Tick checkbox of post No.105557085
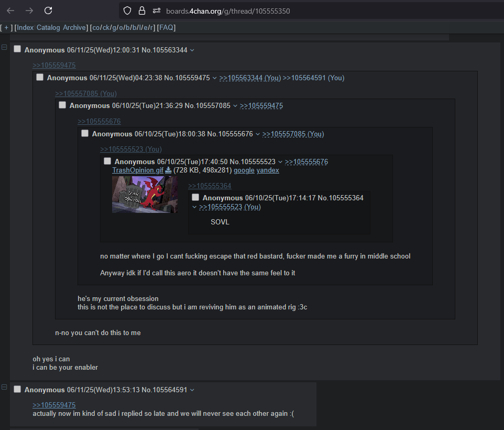504x430 pixels. click(x=62, y=105)
